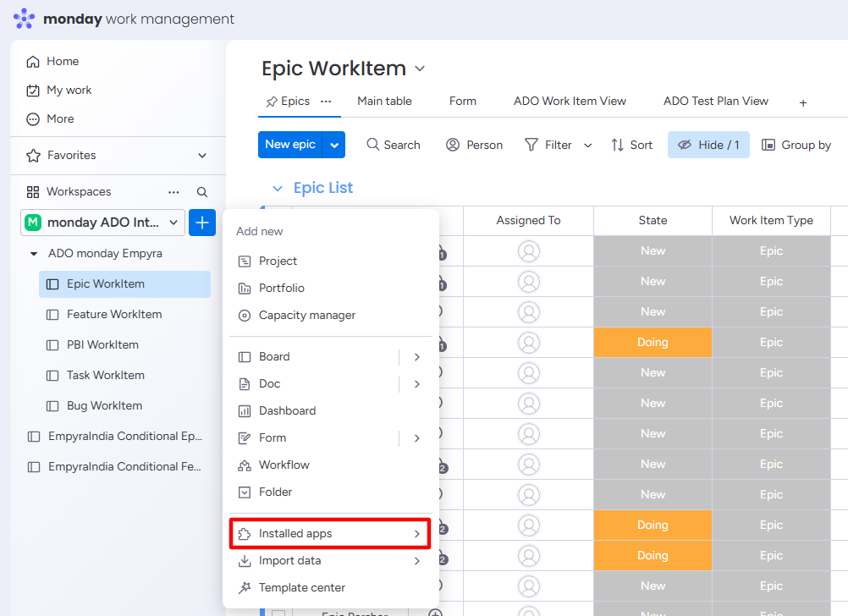Open the Sort tool
This screenshot has width=848, height=616.
pyautogui.click(x=631, y=145)
